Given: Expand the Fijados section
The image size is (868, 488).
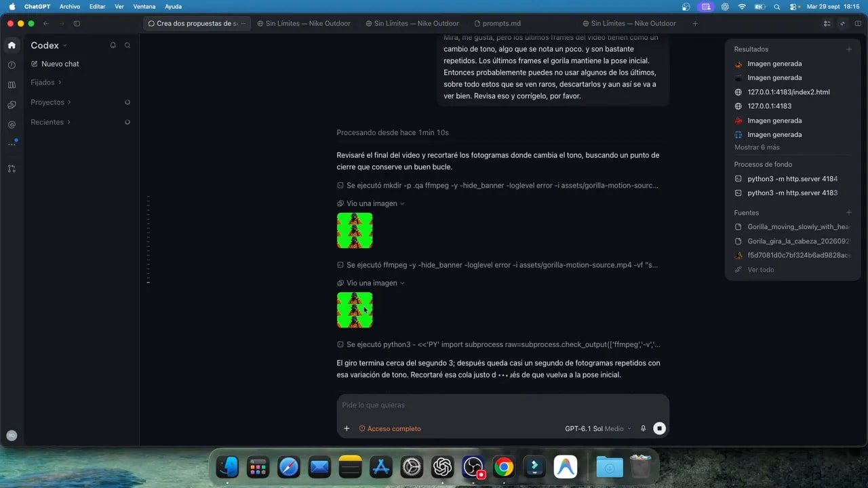Looking at the screenshot, I should pos(46,82).
